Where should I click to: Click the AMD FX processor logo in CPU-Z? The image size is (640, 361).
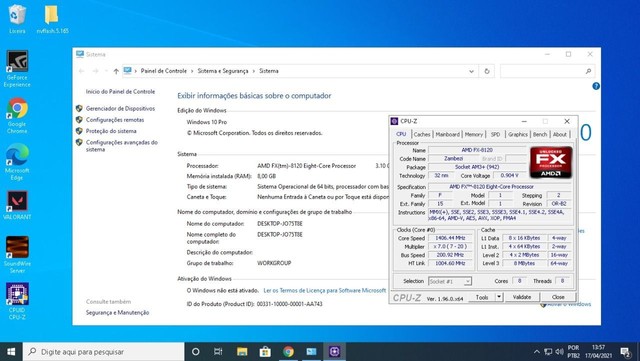point(551,162)
